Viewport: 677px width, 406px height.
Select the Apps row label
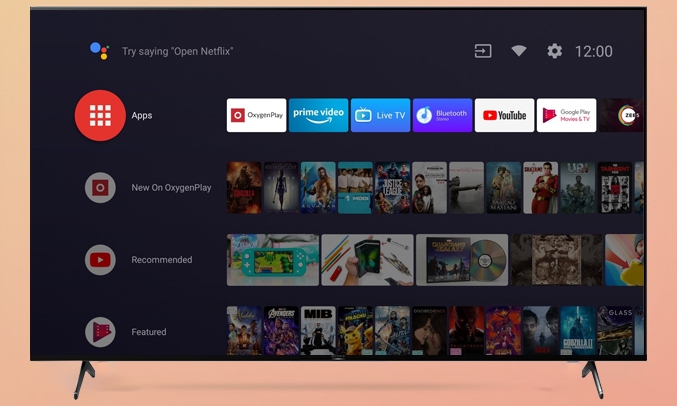click(142, 115)
